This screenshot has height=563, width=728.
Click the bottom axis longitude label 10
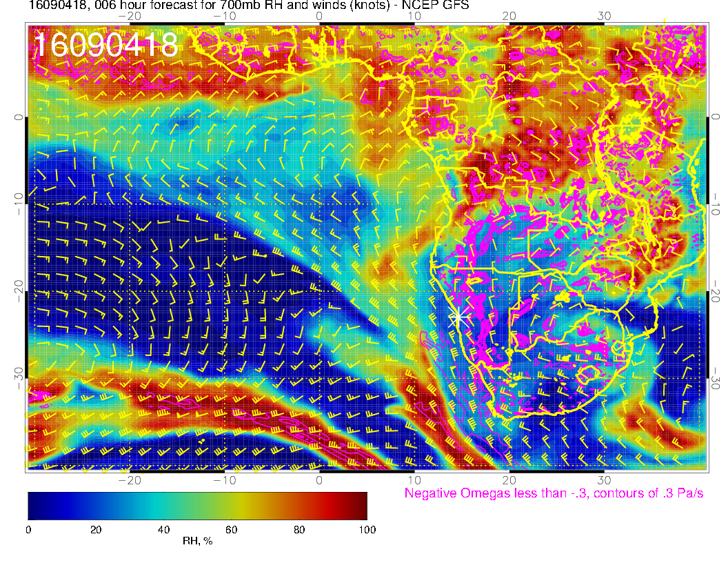[x=414, y=480]
